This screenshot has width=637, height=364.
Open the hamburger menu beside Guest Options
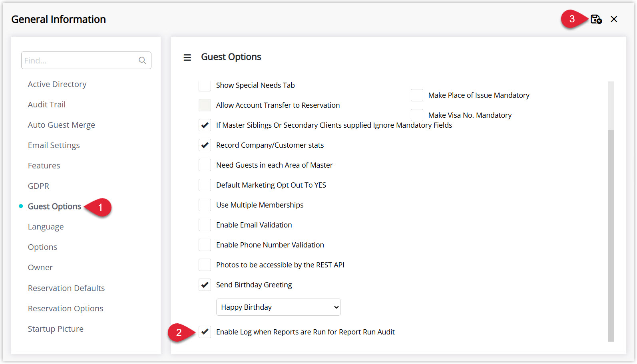point(187,57)
